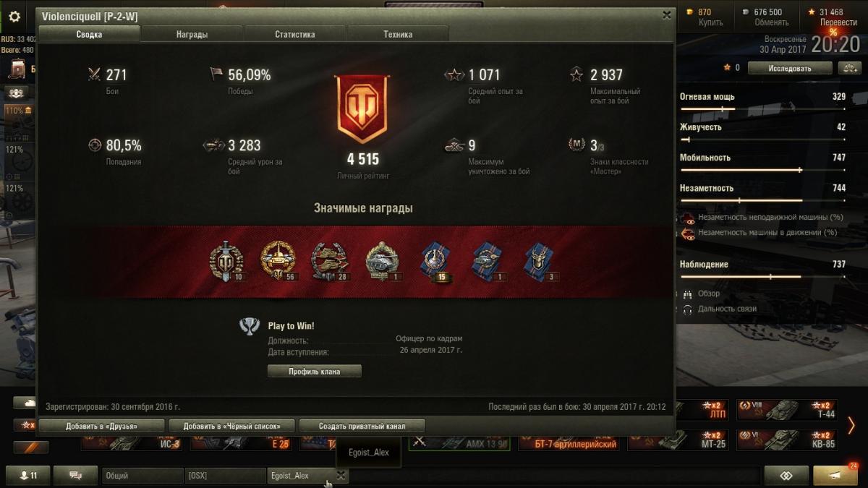Toggle stationary vehicle concealment indicator

[688, 218]
